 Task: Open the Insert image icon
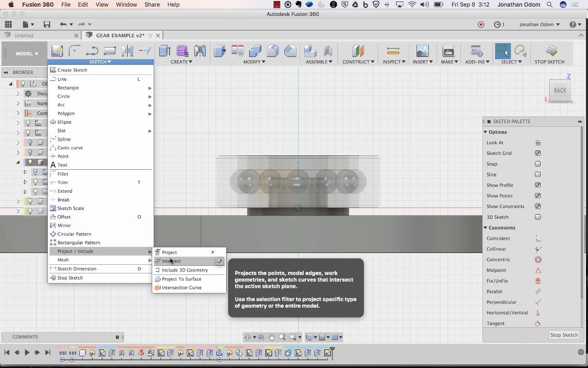click(422, 51)
